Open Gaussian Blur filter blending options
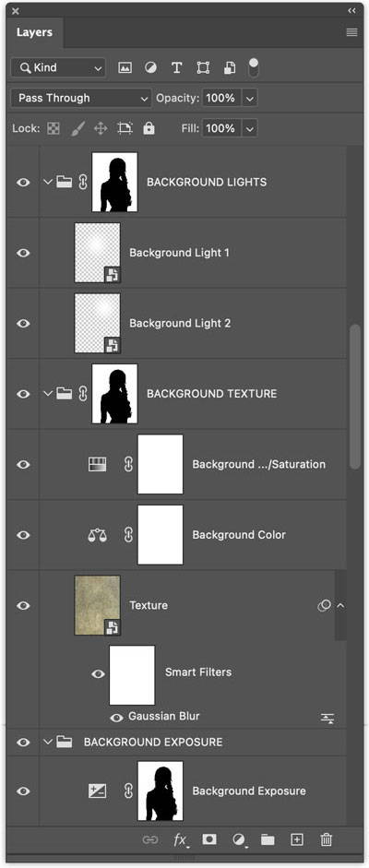 (327, 719)
